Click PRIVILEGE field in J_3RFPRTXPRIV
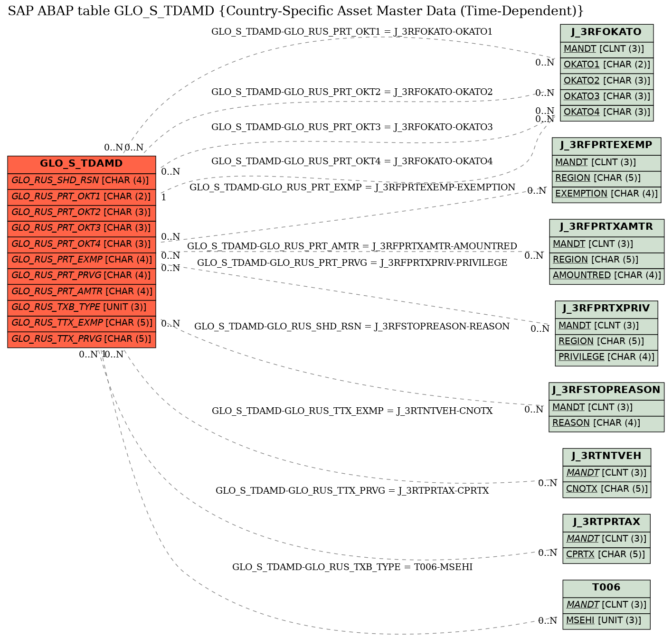 coord(606,357)
